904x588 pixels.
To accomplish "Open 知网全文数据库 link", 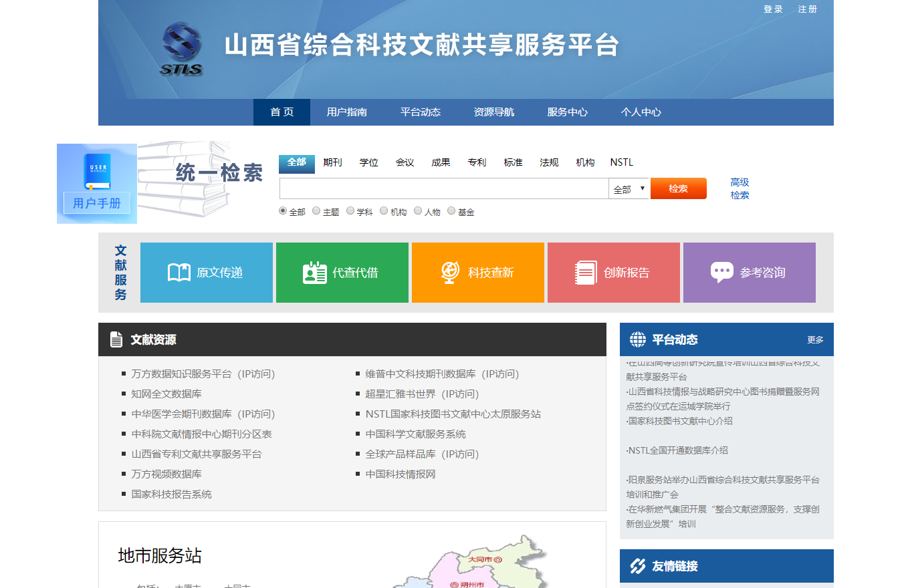I will [166, 394].
